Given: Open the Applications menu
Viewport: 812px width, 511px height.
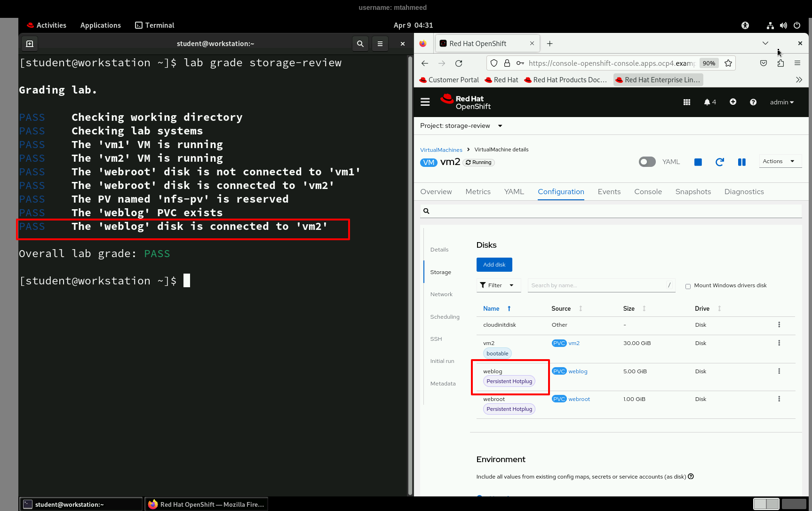Looking at the screenshot, I should [101, 25].
